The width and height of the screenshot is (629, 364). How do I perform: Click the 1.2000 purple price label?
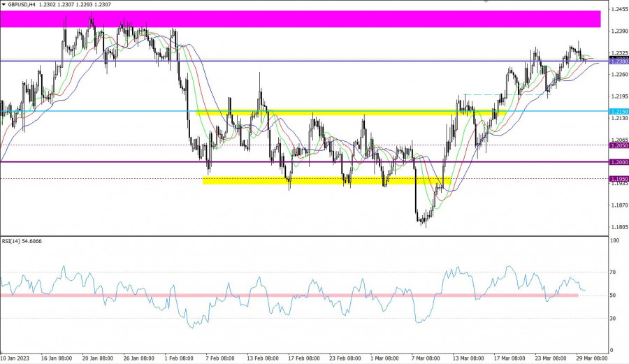point(619,162)
